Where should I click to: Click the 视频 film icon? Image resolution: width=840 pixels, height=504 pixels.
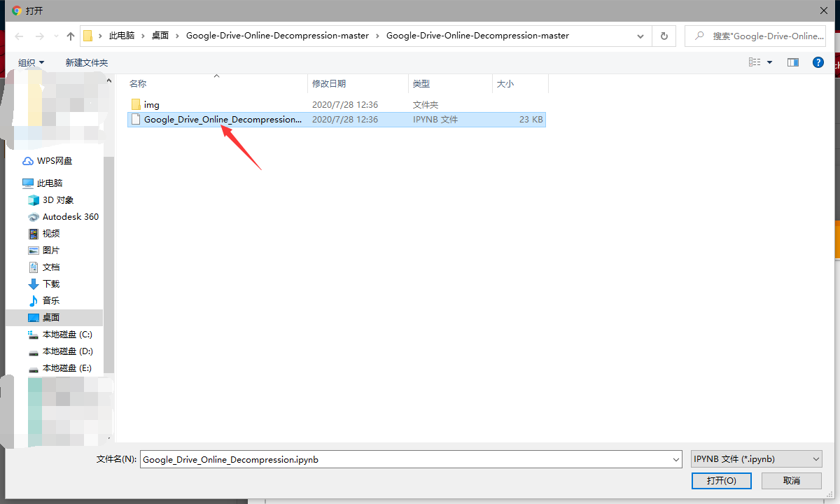34,233
